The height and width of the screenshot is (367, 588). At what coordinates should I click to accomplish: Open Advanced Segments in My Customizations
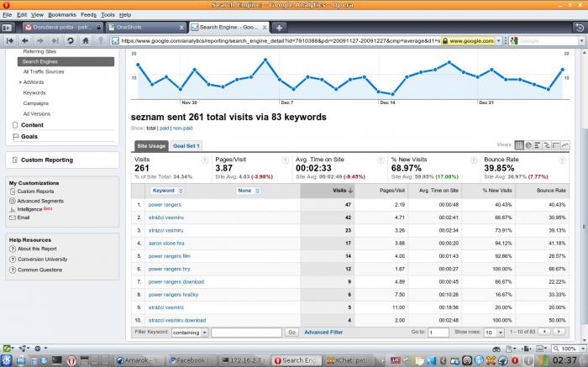click(40, 201)
